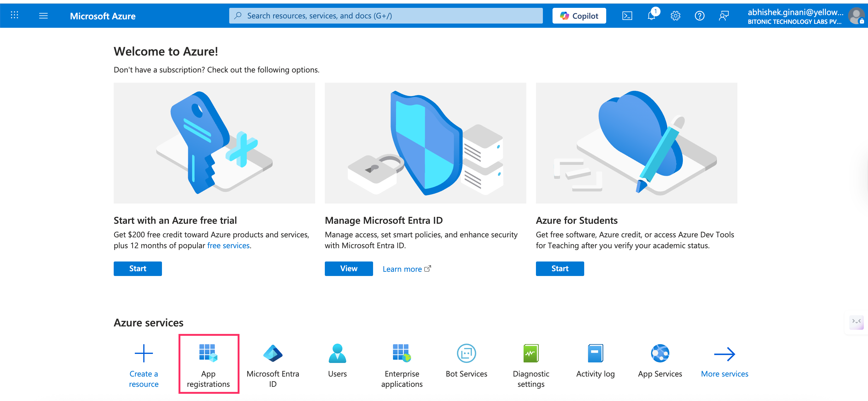Open portal settings gear
This screenshot has height=401, width=868.
pos(675,16)
